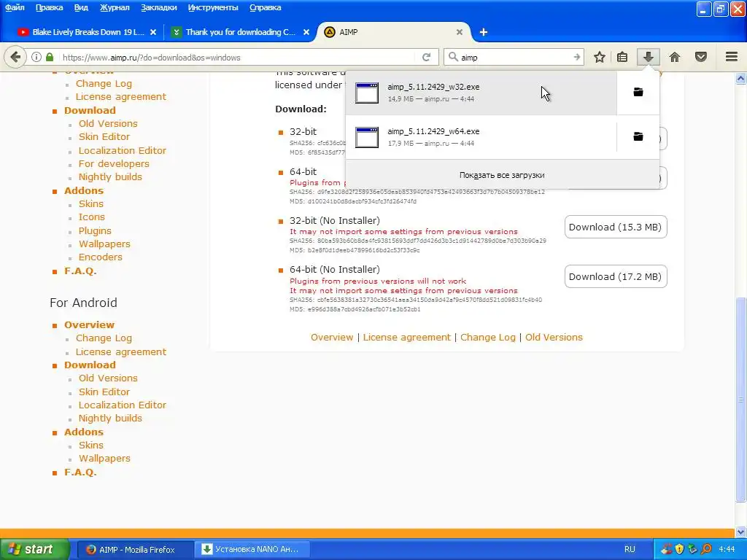Open the Правка menu

coord(49,7)
